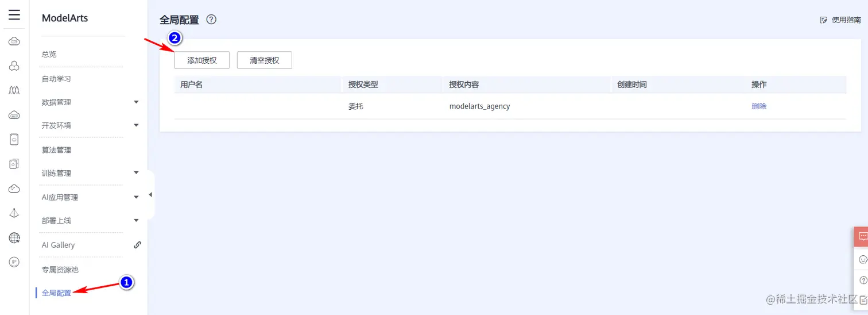868x315 pixels.
Task: Expand the 开发环境 submenu arrow
Action: coord(136,125)
